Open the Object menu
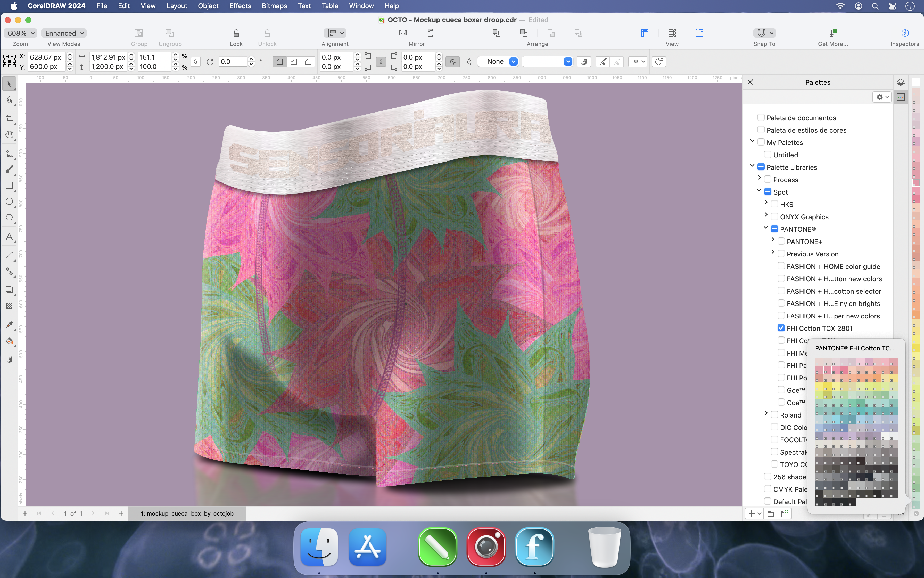The image size is (924, 578). click(208, 6)
